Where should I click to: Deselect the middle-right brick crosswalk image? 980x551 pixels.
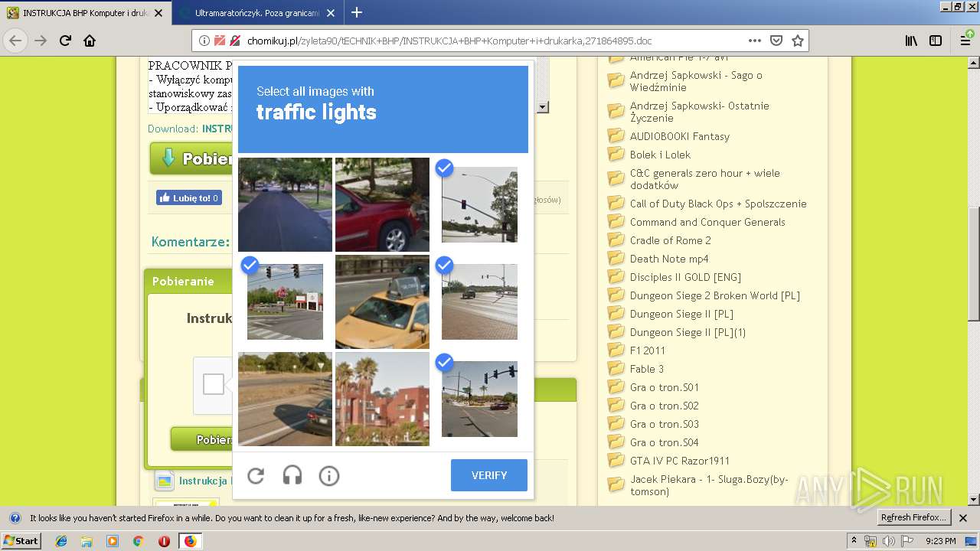[479, 302]
